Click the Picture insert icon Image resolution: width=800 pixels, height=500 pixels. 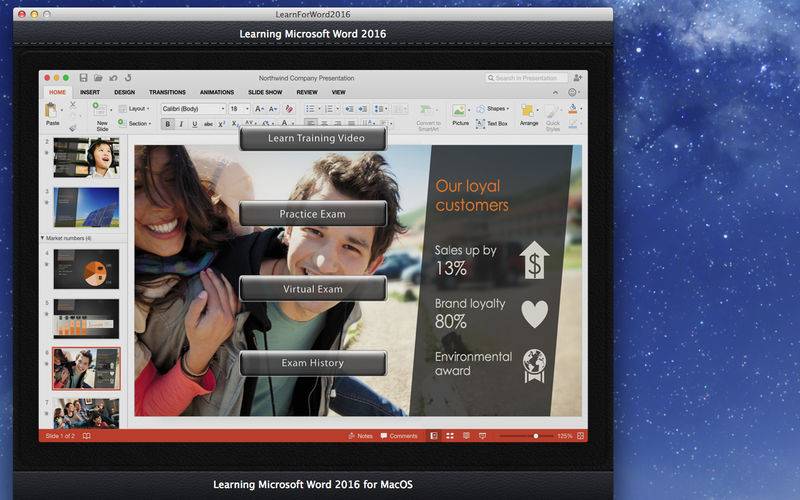[x=459, y=110]
